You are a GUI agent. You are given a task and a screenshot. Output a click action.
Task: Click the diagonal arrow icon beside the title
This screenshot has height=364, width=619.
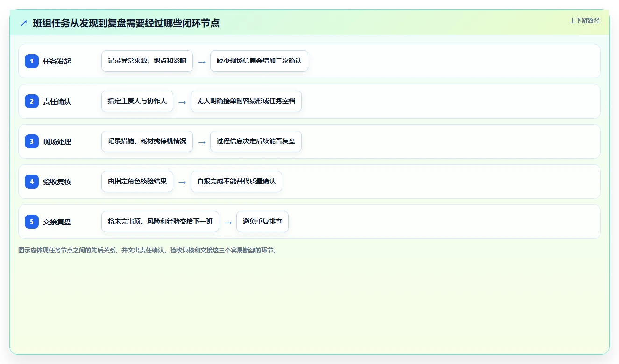click(x=24, y=23)
